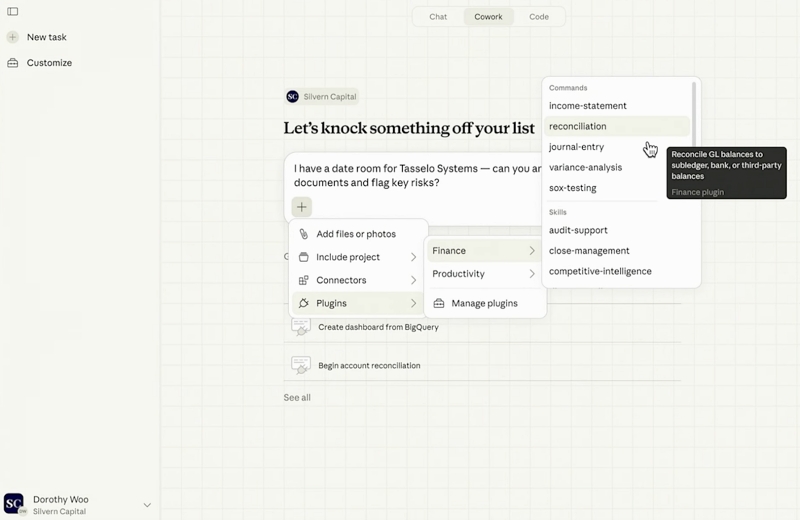Open the Dorothy Woo account dropdown chevron
Viewport: 800px width, 520px height.
[x=147, y=505]
